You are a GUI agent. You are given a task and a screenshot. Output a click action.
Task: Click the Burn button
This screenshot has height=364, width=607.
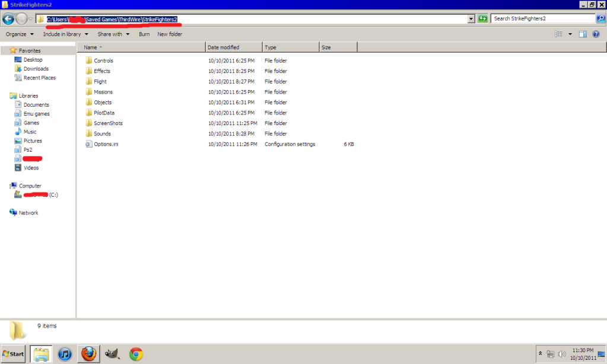pos(144,34)
